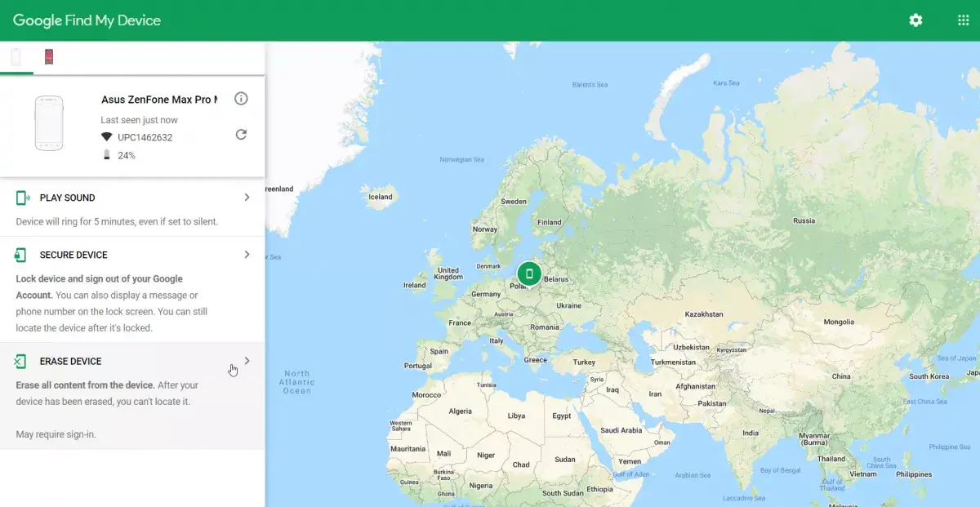Click the 'Last seen just now' text
Viewport: 980px width, 507px height.
pyautogui.click(x=139, y=120)
